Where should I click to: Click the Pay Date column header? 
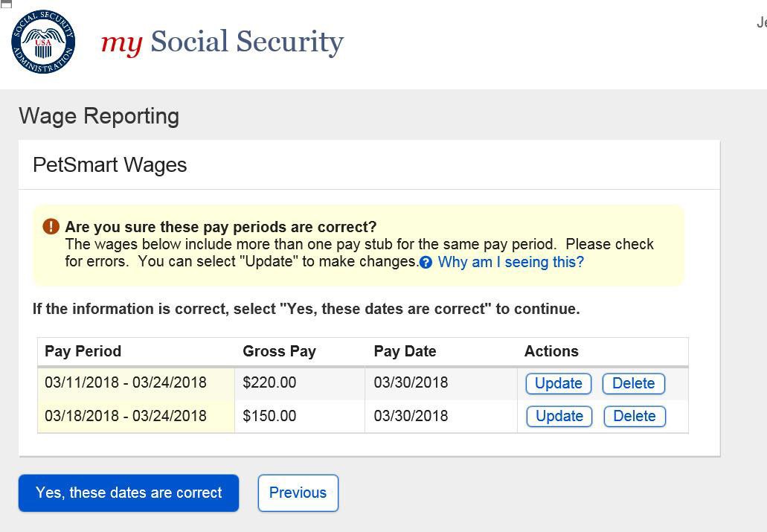click(x=405, y=351)
